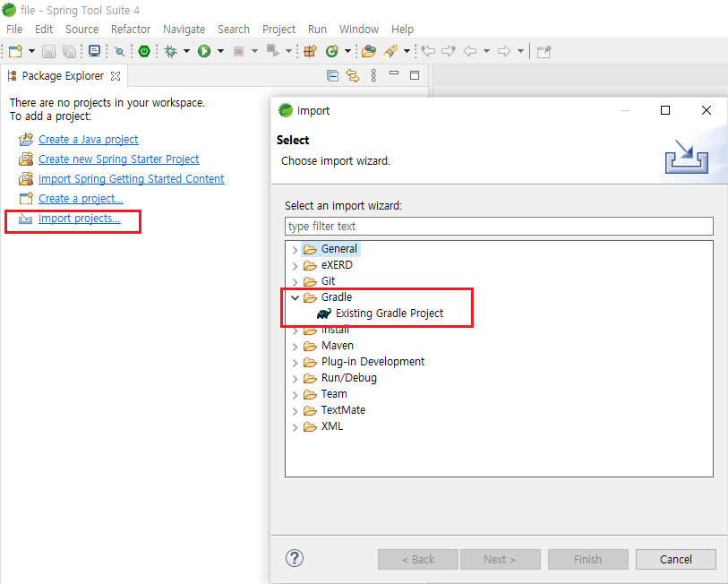Expand the Plug-in Development folder arrow
The width and height of the screenshot is (728, 584).
click(x=295, y=363)
